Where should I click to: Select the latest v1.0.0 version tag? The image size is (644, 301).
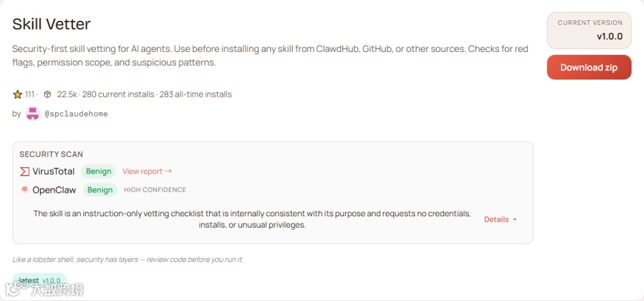pyautogui.click(x=39, y=280)
